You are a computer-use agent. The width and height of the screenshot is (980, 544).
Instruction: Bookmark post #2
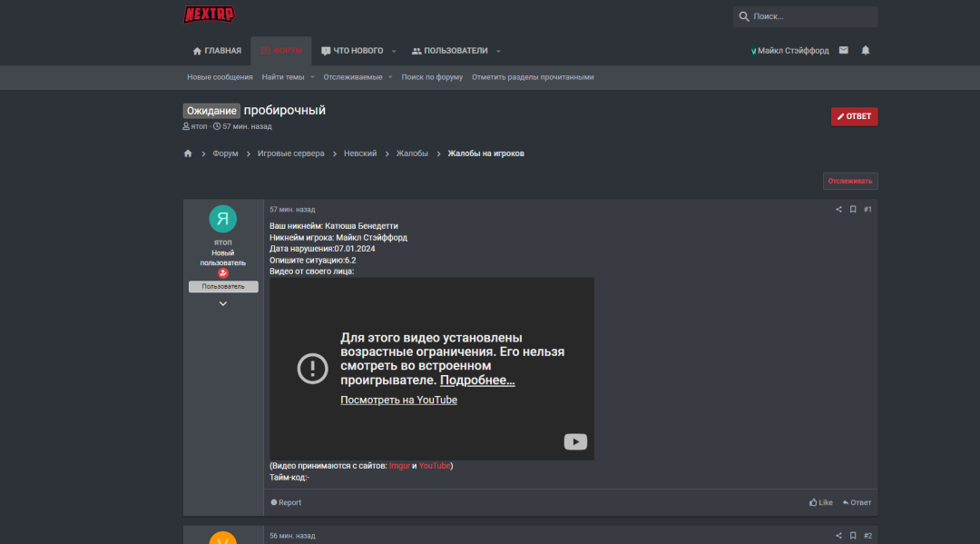point(852,536)
